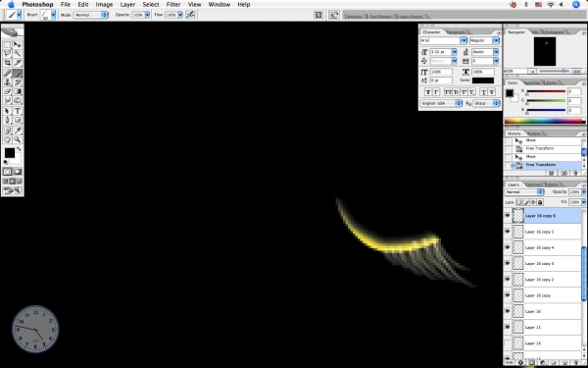Open Spotlight search in menu bar
The height and width of the screenshot is (368, 588).
[576, 5]
